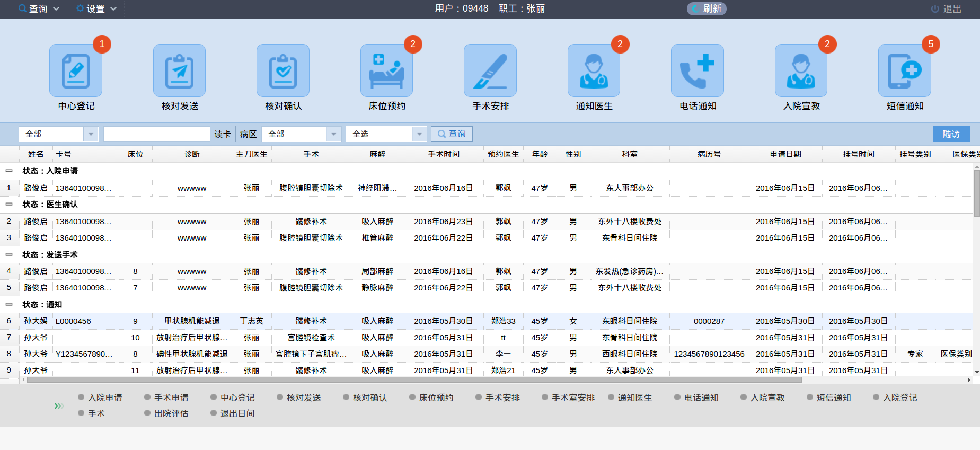
Task: Select the 床位预约 status legend dot
Action: click(x=412, y=397)
